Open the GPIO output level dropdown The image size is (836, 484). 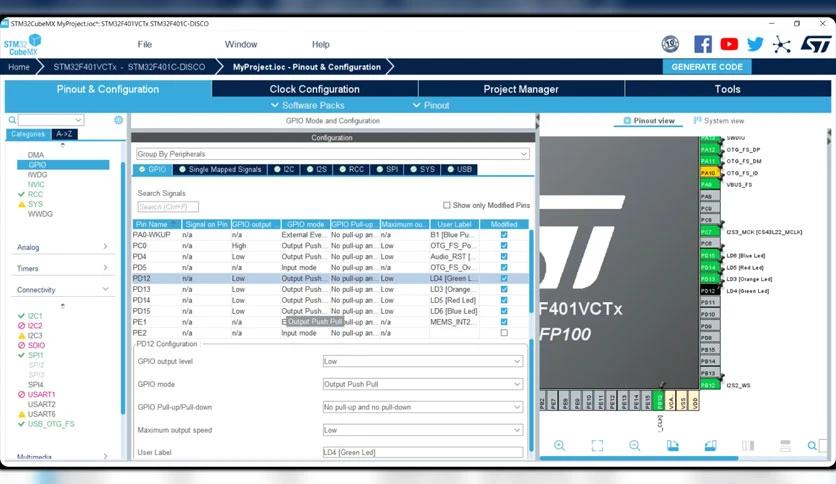coord(423,361)
